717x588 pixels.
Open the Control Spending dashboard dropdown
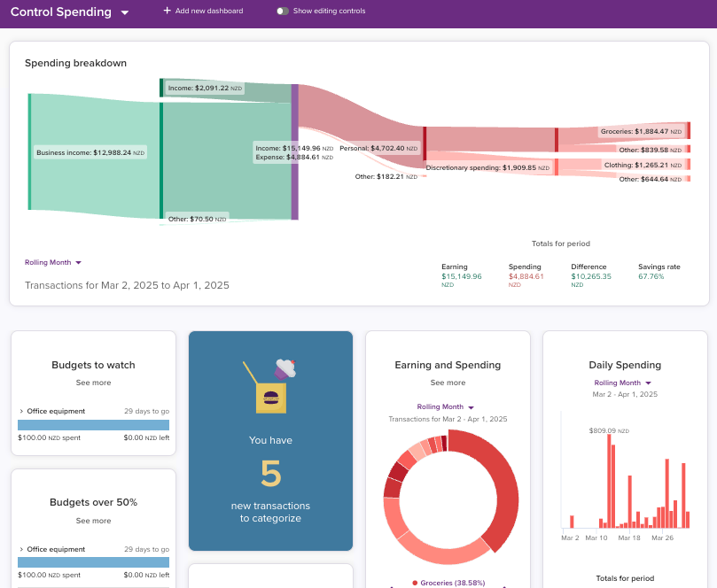click(69, 12)
